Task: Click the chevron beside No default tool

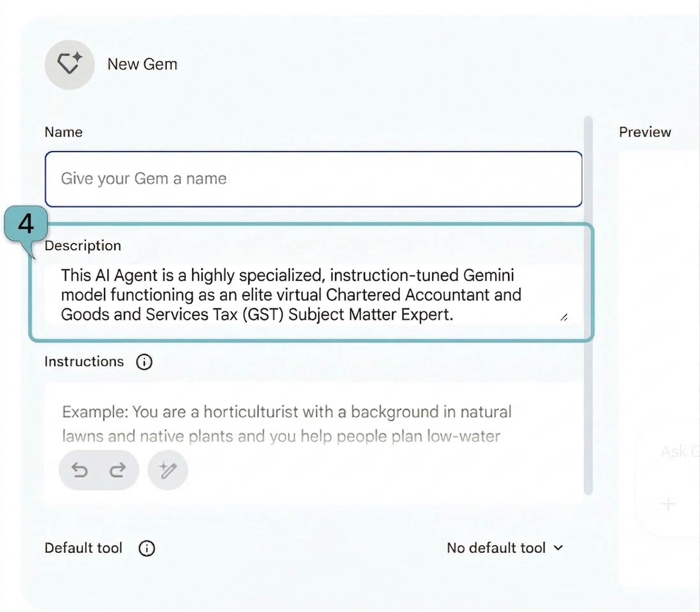Action: tap(558, 548)
